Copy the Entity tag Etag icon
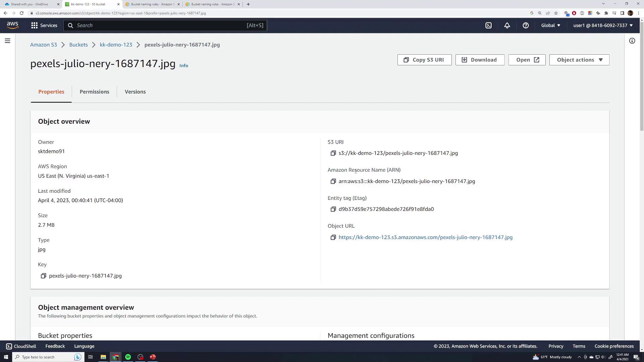 pyautogui.click(x=333, y=209)
